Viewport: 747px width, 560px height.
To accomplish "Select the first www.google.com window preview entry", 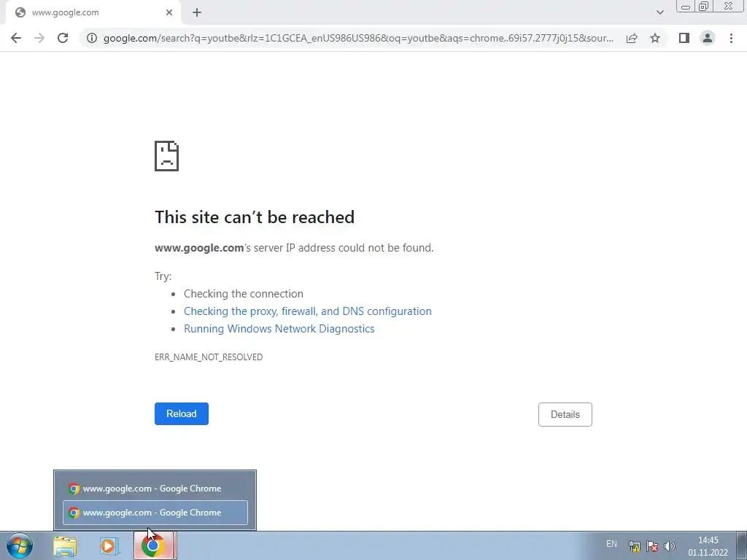I will [x=155, y=489].
